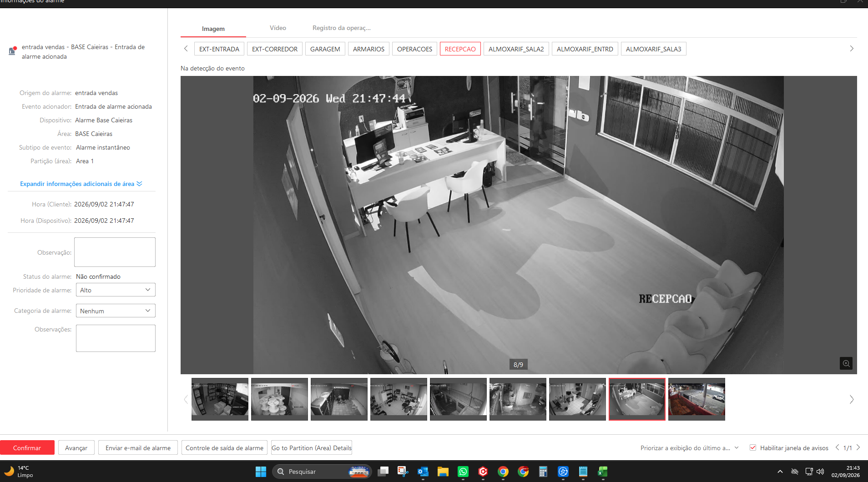The height and width of the screenshot is (482, 868).
Task: Show hidden system tray icons
Action: click(780, 472)
